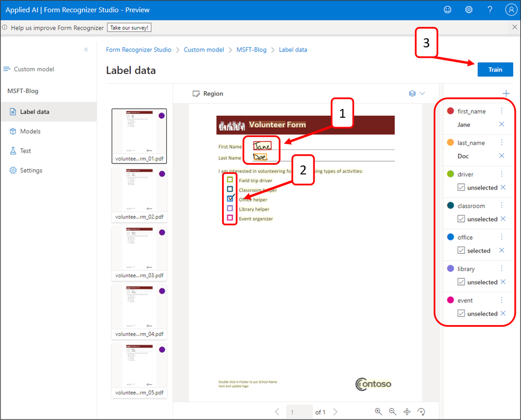Screen dimensions: 521x420
Task: Select Field trip driver checkbox on form
Action: click(x=230, y=180)
